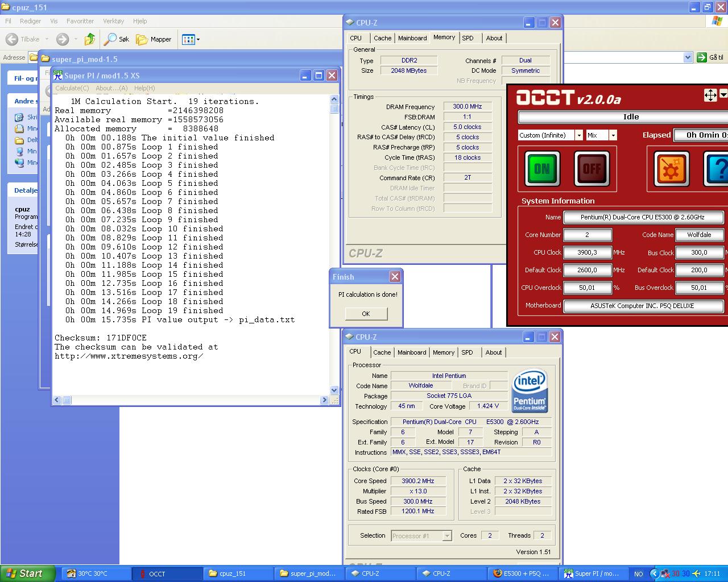Screen dimensions: 728x582
Task: Click the xtremesystems.org URL text
Action: coord(129,356)
